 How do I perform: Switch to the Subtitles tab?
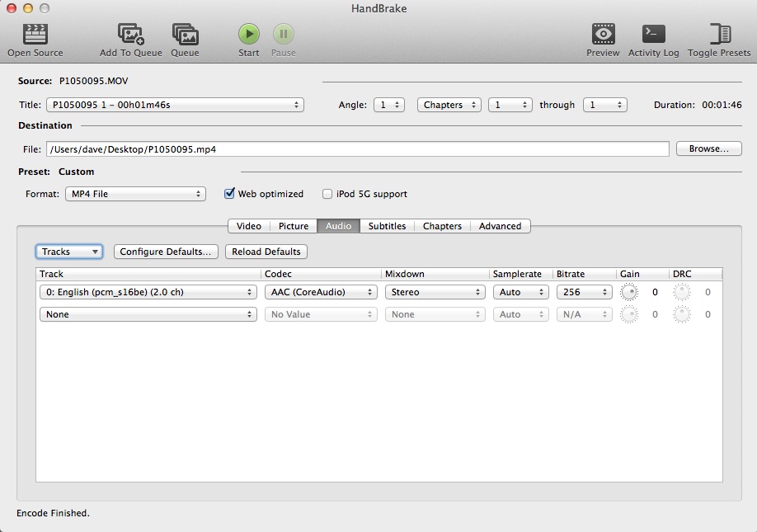click(387, 226)
